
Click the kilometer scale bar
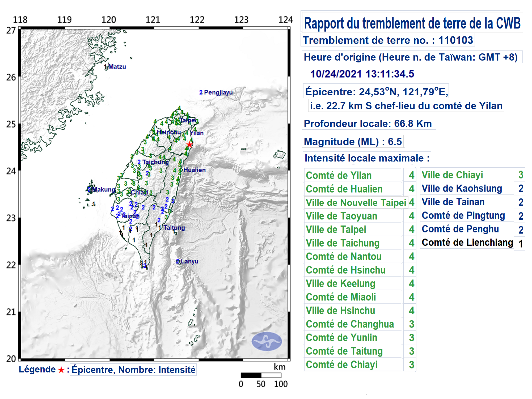[x=261, y=375]
